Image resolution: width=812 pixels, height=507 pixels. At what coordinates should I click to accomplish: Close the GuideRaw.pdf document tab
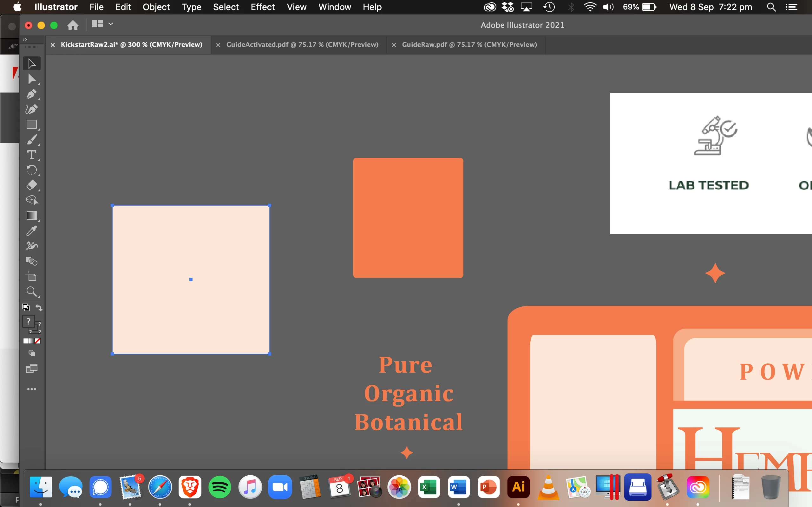click(394, 45)
